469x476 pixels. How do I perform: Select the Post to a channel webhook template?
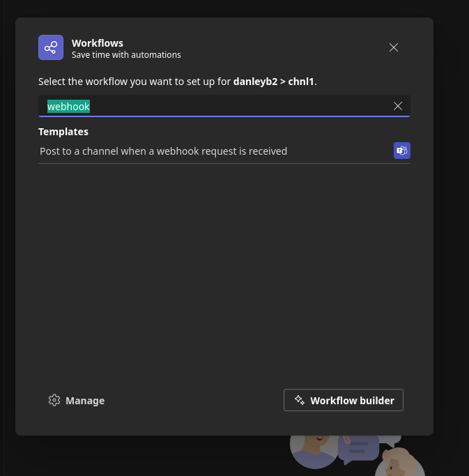pyautogui.click(x=164, y=151)
